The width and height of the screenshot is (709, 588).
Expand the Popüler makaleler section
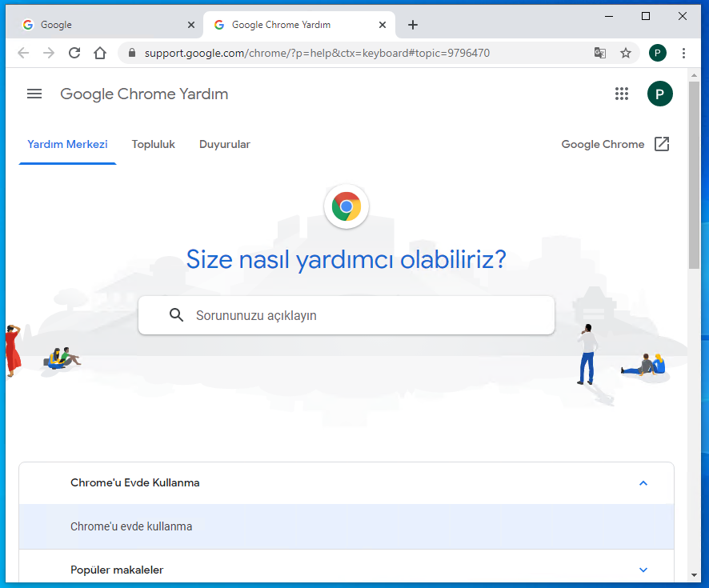click(x=643, y=570)
